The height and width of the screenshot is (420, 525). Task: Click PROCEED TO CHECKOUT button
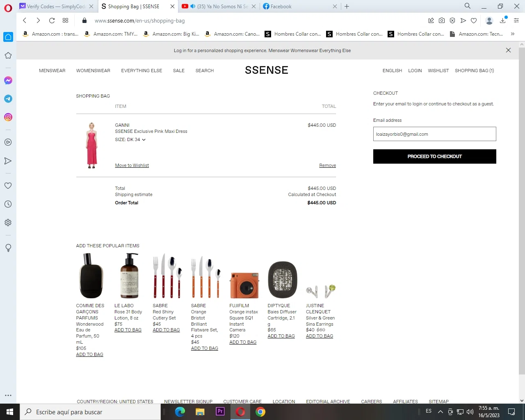[x=435, y=156]
